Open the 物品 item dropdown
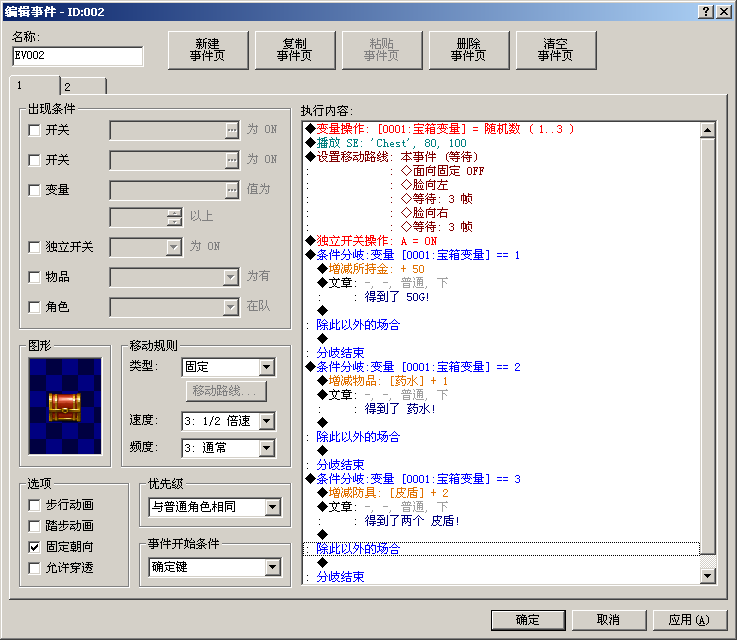Screen dimensions: 737x640 230,277
